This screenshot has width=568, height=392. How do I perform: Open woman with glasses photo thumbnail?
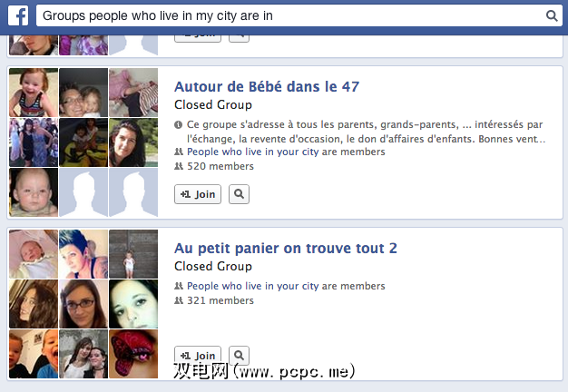[x=83, y=304]
